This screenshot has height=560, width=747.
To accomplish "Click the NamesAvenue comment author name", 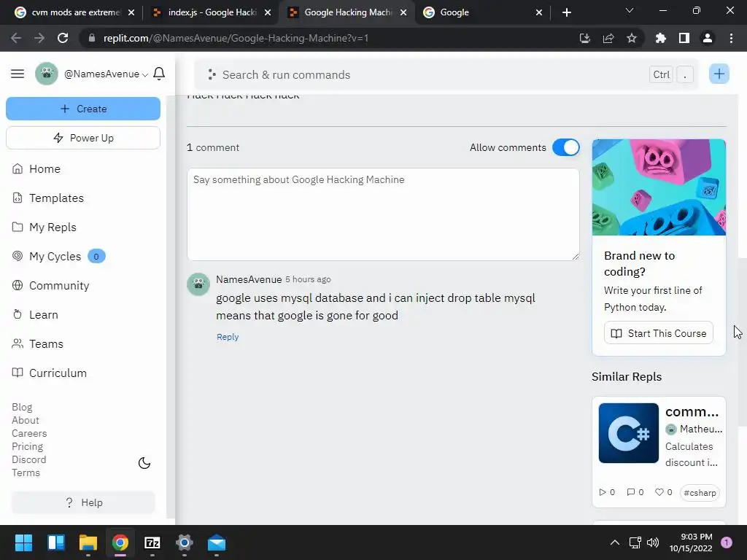I will 249,279.
